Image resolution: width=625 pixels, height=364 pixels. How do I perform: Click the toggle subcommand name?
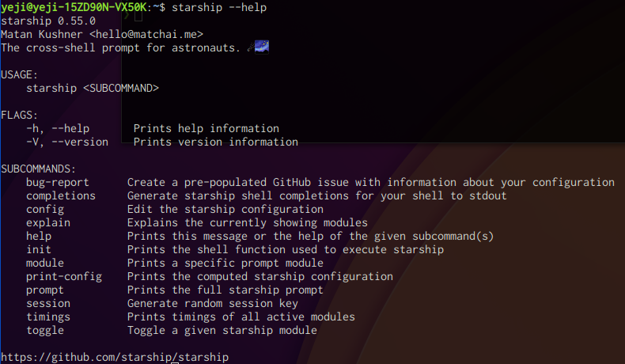[44, 330]
